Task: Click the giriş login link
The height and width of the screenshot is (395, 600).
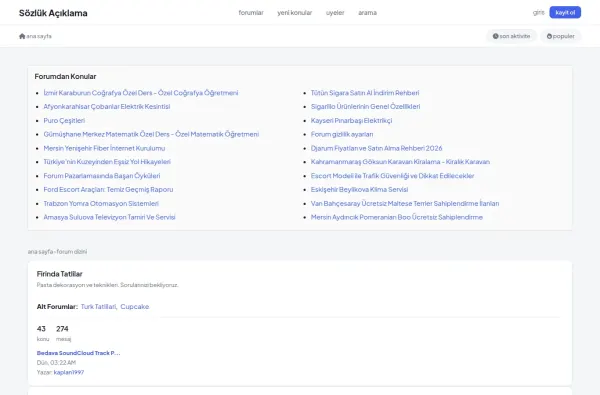Action: tap(538, 12)
